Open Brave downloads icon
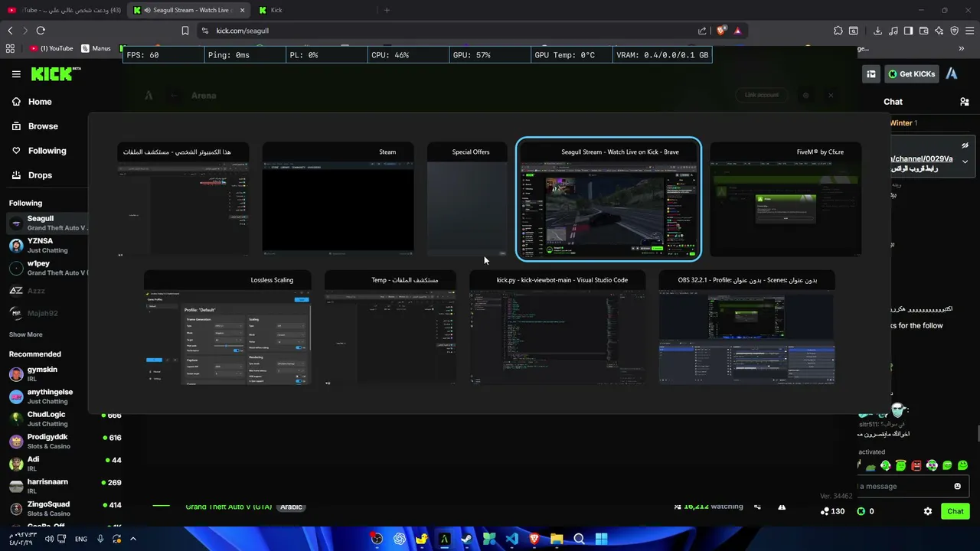 point(877,31)
